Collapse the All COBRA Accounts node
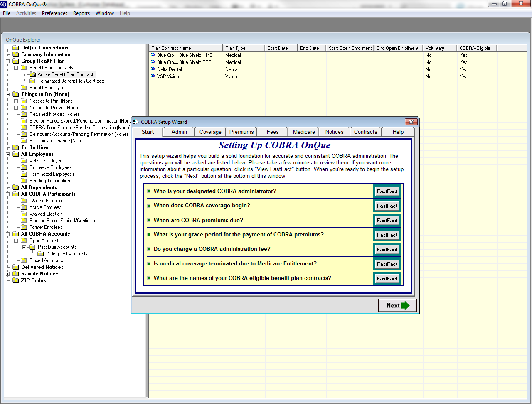This screenshot has height=405, width=532. click(8, 234)
